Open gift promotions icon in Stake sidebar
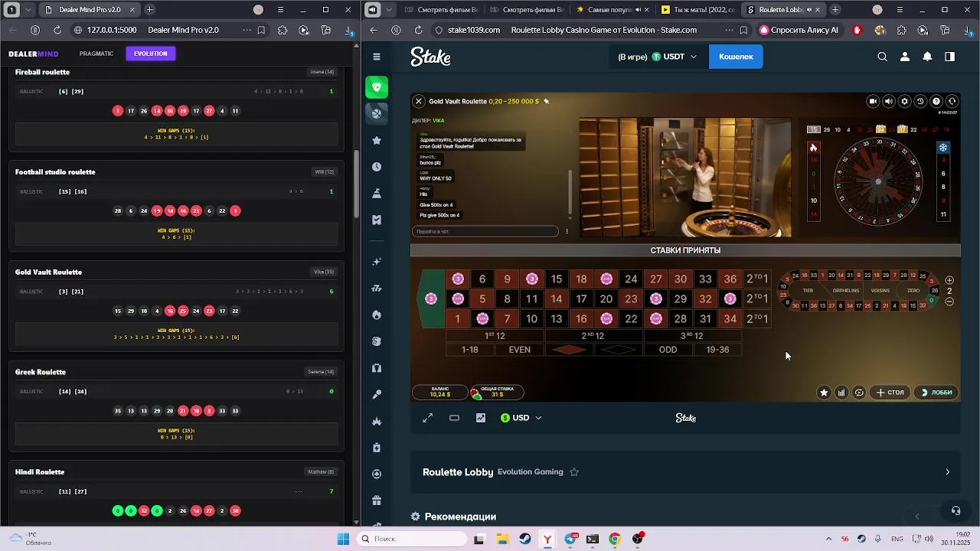The image size is (980, 551). point(376,500)
